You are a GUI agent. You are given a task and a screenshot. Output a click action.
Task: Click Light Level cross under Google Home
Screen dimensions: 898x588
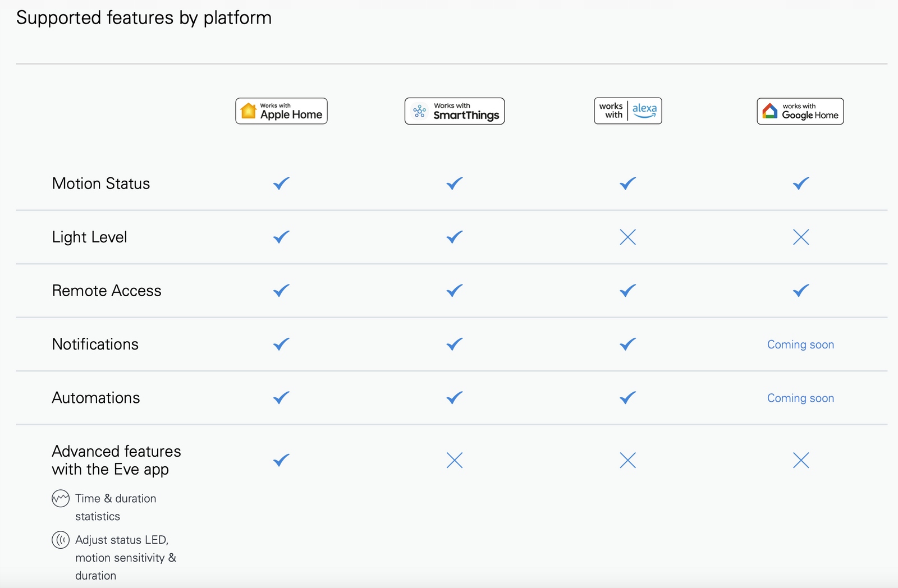click(801, 237)
